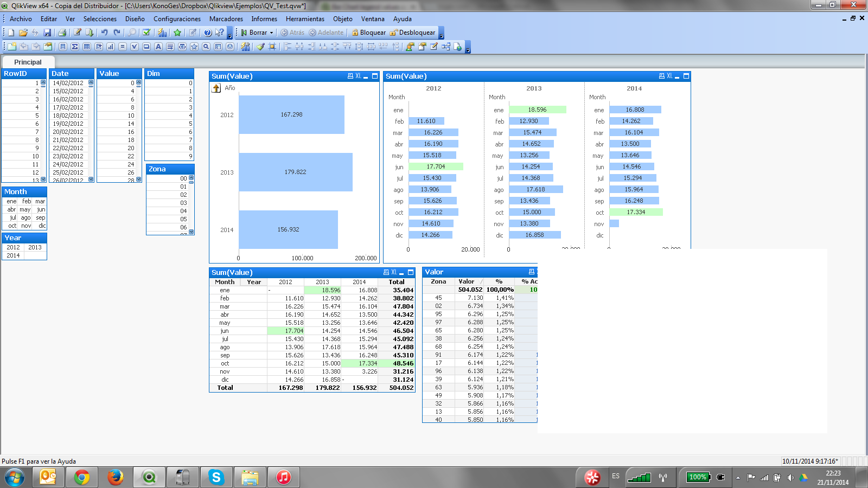
Task: Save the document with the floppy icon
Action: coord(47,33)
